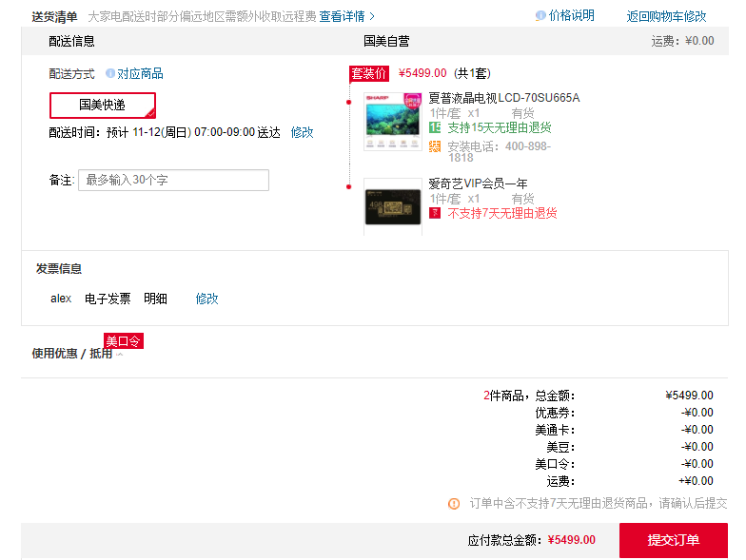This screenshot has width=746, height=560.
Task: Click the orange warning icon near notice
Action: pyautogui.click(x=454, y=504)
